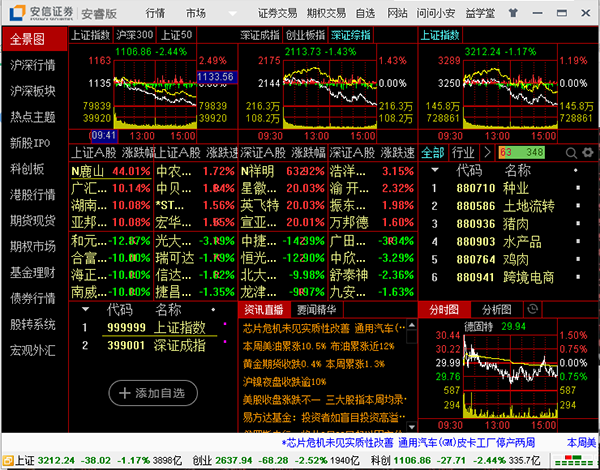
Task: Switch to 深证综指 chart tab
Action: pyautogui.click(x=351, y=35)
